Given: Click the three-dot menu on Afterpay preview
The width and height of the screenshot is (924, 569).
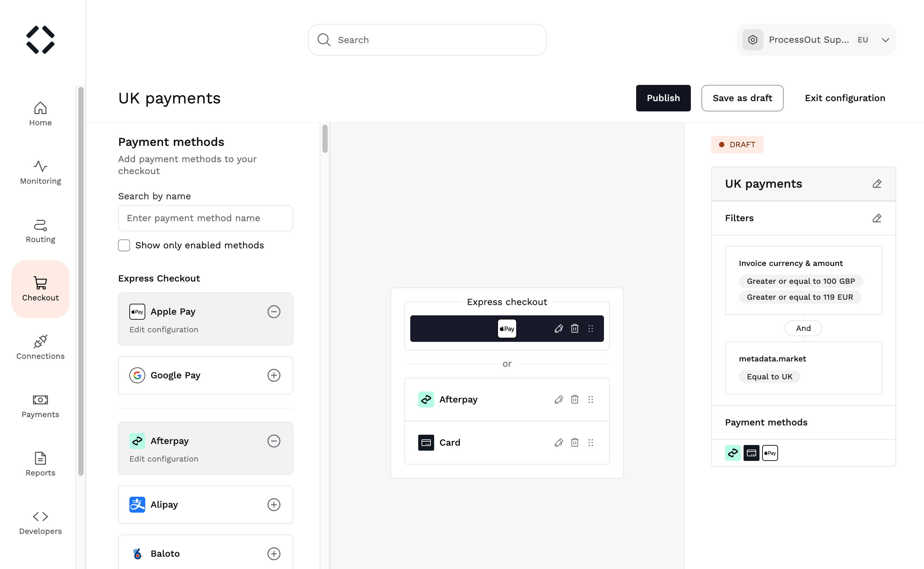Looking at the screenshot, I should click(x=590, y=399).
